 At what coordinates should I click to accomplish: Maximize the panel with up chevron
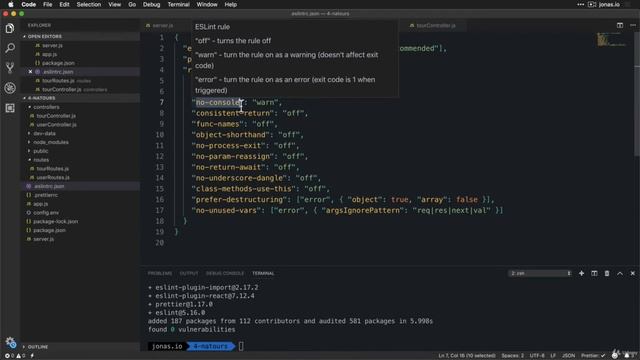tap(620, 273)
